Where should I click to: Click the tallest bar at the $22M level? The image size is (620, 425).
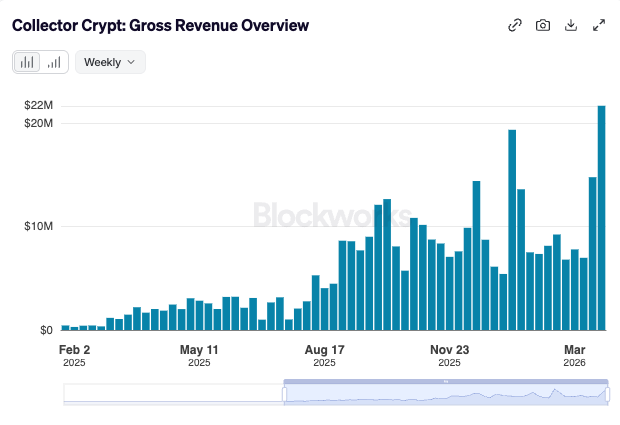tap(601, 218)
